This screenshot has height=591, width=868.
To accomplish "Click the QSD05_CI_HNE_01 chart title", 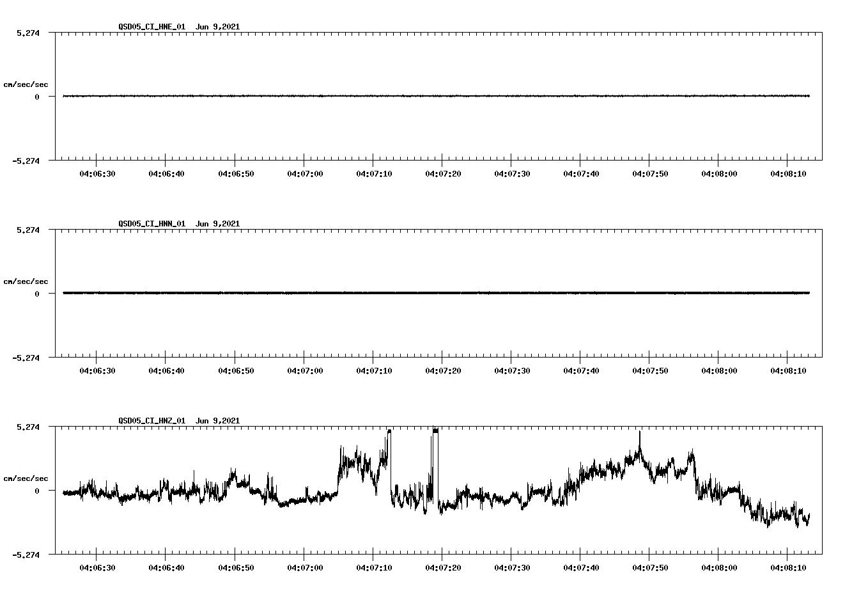I will point(179,27).
